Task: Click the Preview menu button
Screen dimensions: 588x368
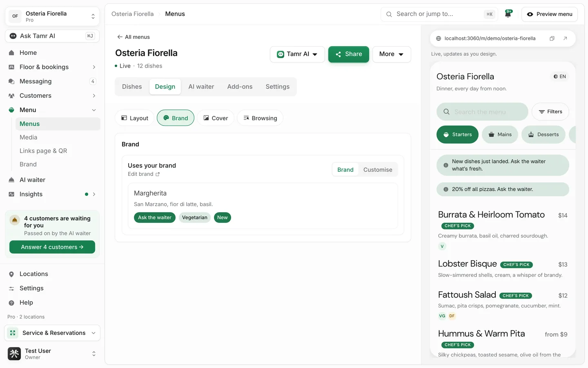Action: point(550,14)
